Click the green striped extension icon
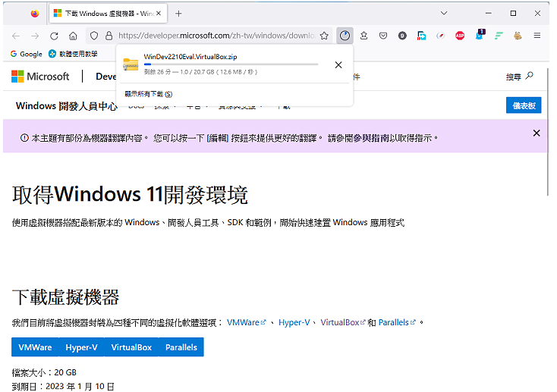 click(499, 36)
